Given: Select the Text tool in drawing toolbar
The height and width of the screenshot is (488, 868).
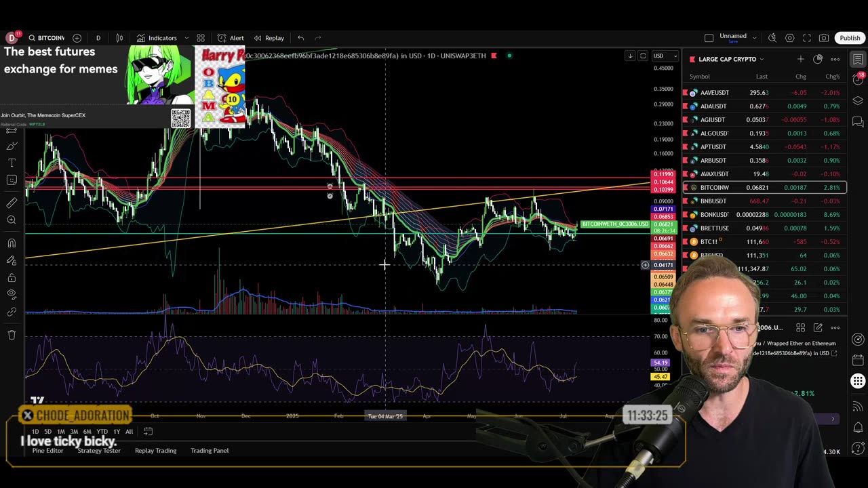Looking at the screenshot, I should [12, 163].
